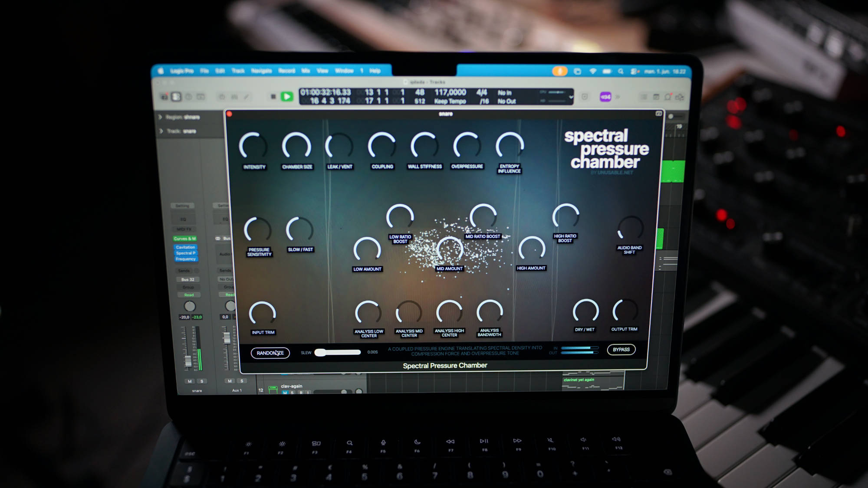Expand the Region: snare inspector section
The image size is (868, 488).
[160, 117]
